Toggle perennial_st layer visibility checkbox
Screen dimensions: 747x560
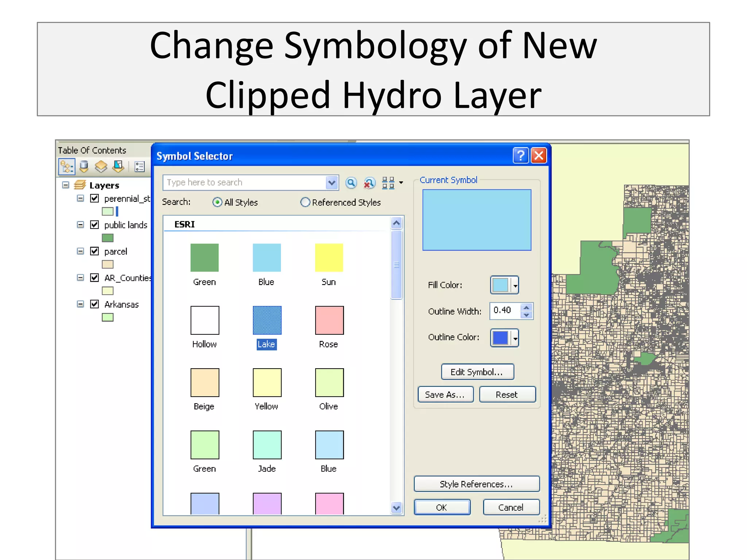pyautogui.click(x=94, y=198)
